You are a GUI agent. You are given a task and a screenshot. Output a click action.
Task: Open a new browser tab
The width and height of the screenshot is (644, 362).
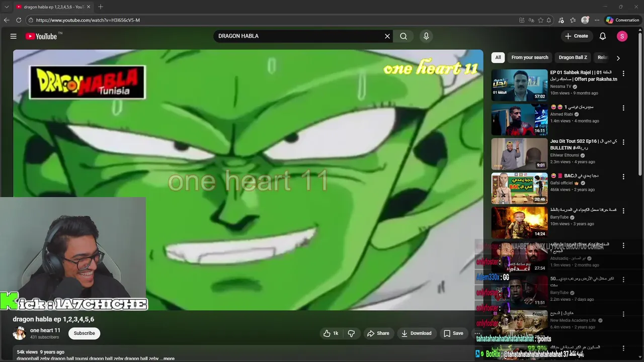pyautogui.click(x=101, y=7)
